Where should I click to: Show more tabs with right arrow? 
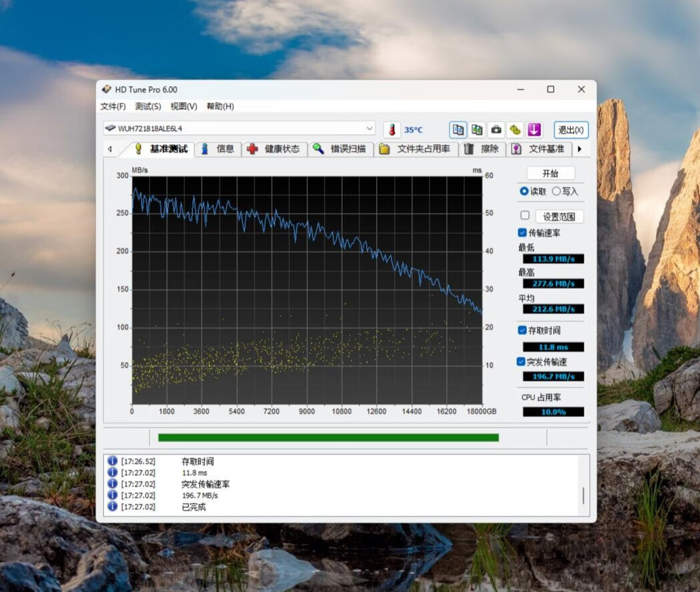(x=580, y=149)
